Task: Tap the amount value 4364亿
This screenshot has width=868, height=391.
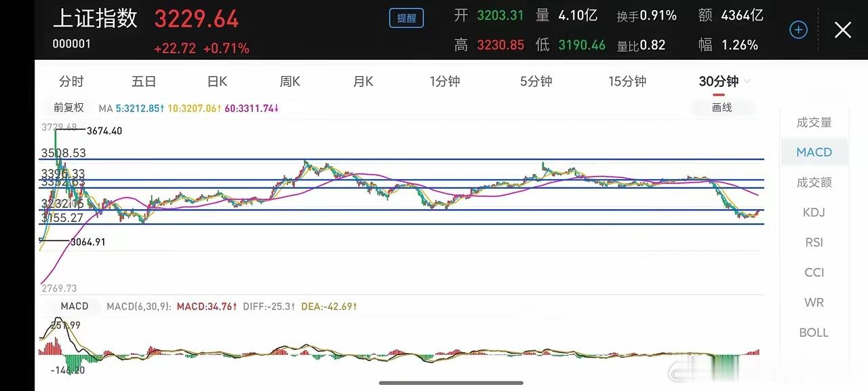Action: click(x=743, y=16)
